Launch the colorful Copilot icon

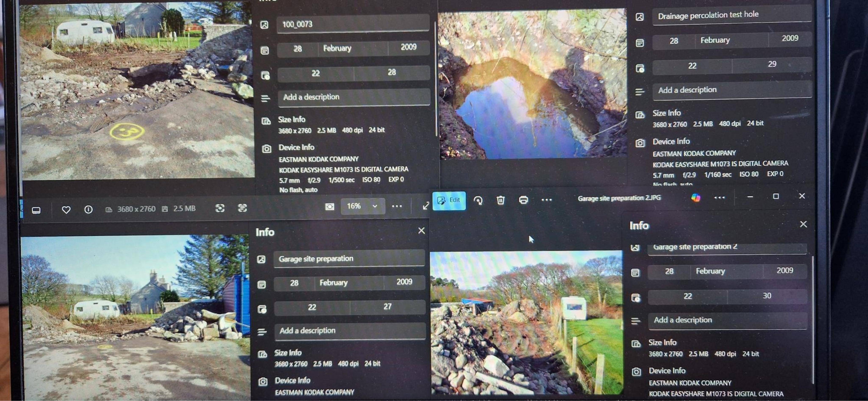pos(696,198)
